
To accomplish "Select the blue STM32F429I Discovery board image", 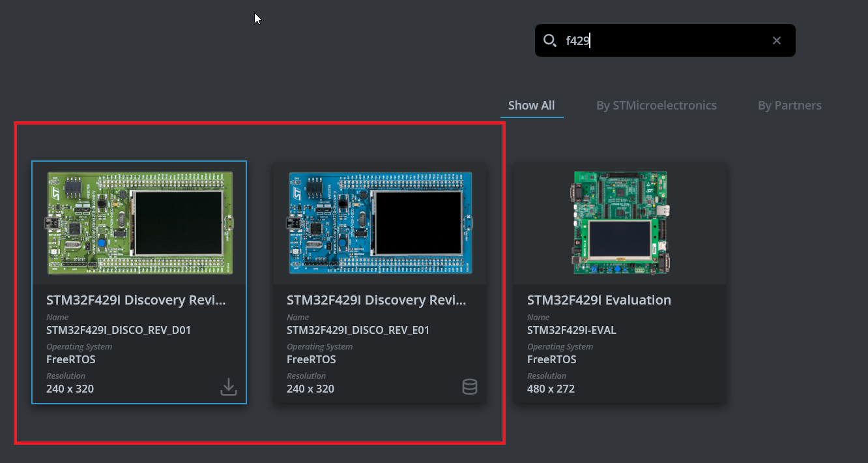I will click(x=379, y=222).
